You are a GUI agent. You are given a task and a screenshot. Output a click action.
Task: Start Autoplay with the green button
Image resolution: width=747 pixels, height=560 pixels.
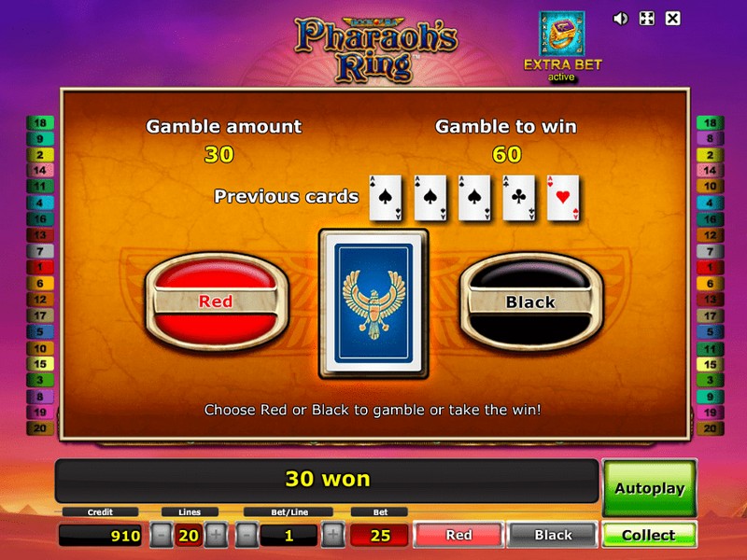(649, 488)
